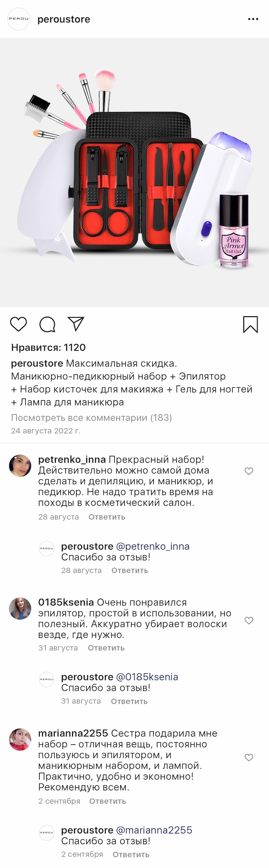The height and width of the screenshot is (868, 269).
Task: Open marianna2255's avatar
Action: [x=20, y=740]
